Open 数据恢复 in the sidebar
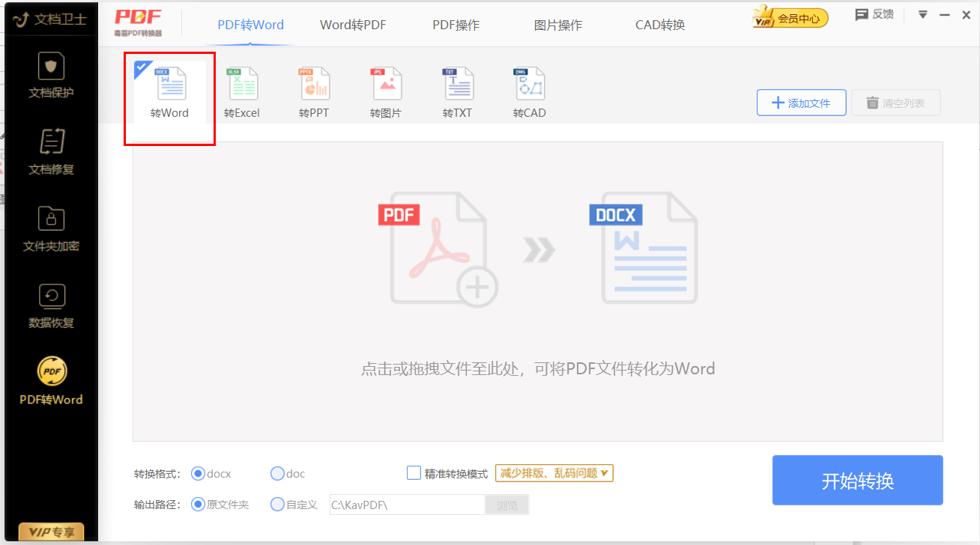The width and height of the screenshot is (980, 545). pyautogui.click(x=51, y=306)
